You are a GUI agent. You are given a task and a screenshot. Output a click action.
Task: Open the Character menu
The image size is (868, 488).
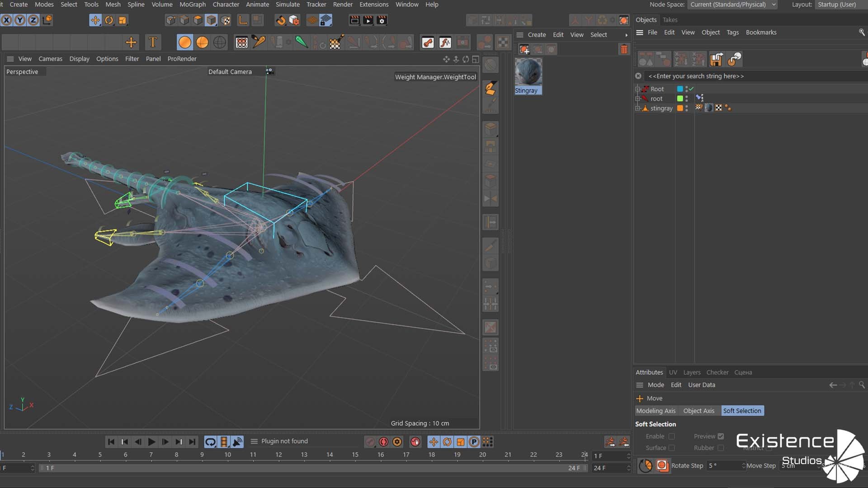(226, 5)
